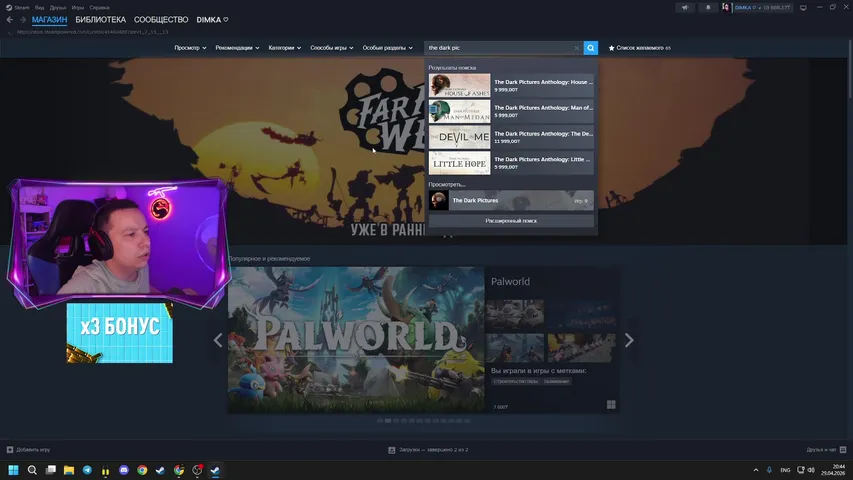Viewport: 853px width, 480px height.
Task: Open Discord from the taskbar
Action: tap(124, 470)
